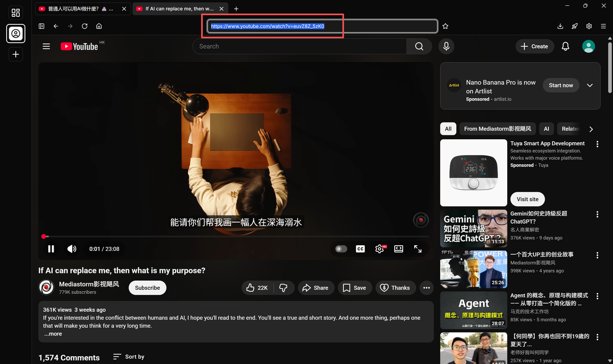
Task: Select the Related filter chip
Action: pyautogui.click(x=570, y=129)
